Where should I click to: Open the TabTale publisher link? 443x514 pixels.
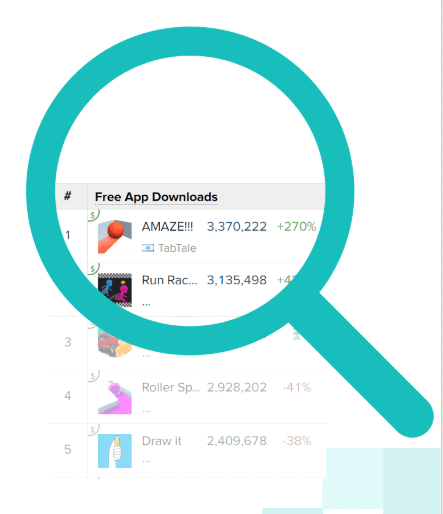coord(177,248)
